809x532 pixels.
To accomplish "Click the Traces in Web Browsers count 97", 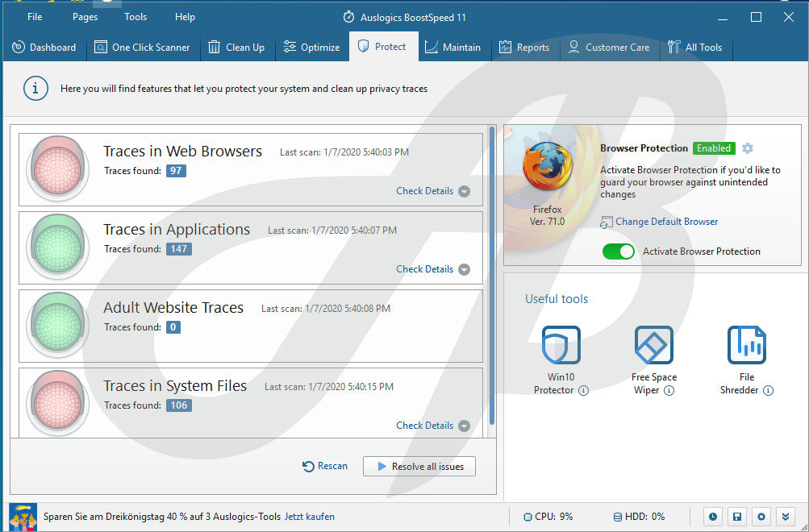I will [176, 171].
